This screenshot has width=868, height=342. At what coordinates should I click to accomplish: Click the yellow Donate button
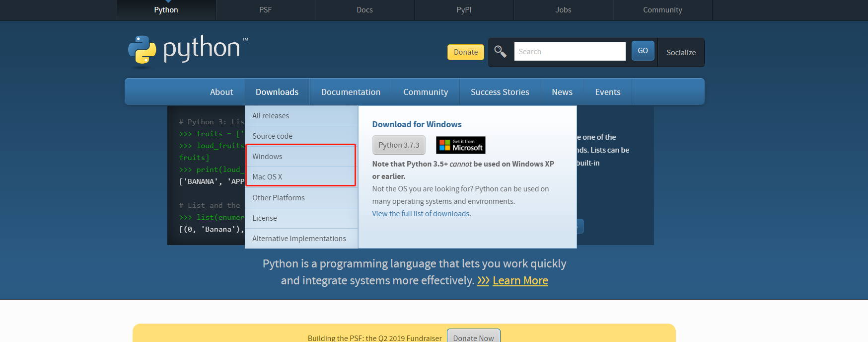click(x=466, y=52)
